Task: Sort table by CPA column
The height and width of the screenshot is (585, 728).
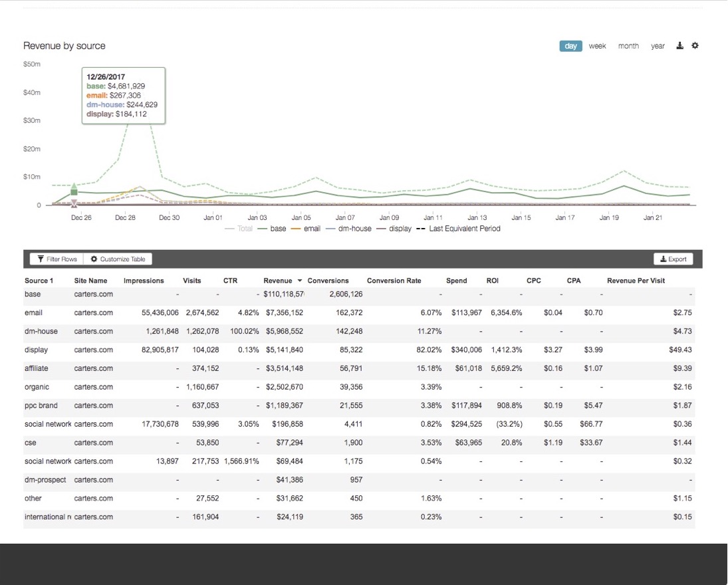Action: coord(573,281)
